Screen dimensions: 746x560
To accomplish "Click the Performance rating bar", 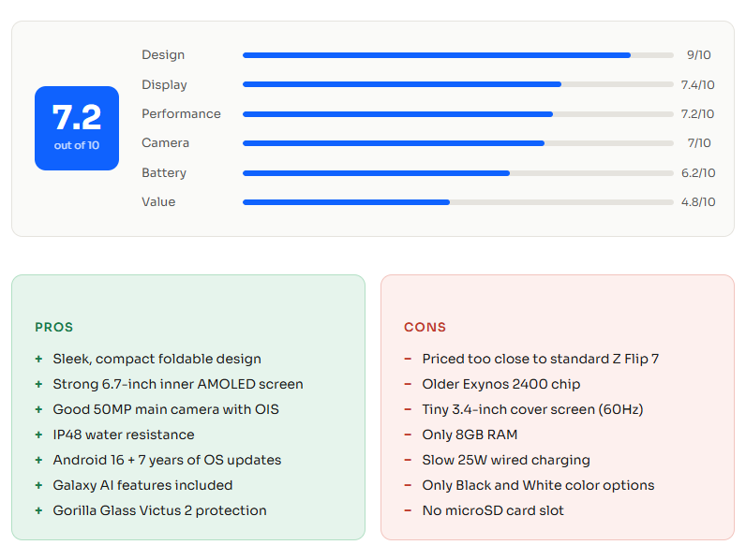I will [457, 114].
